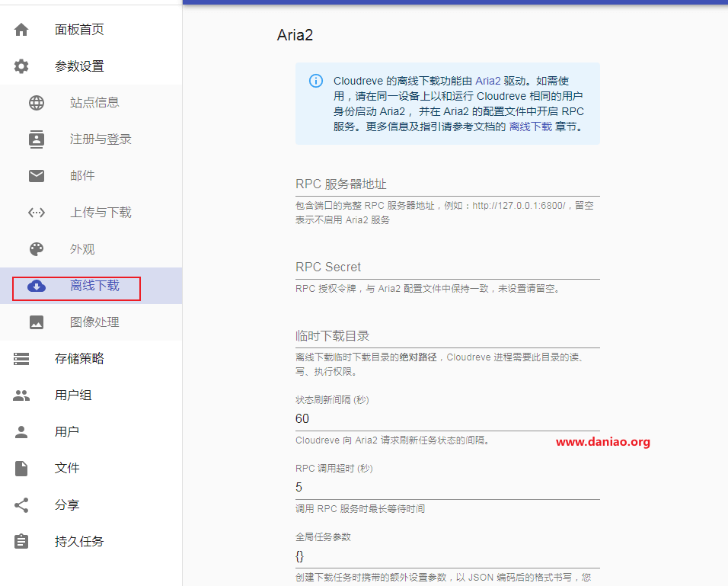728x586 pixels.
Task: Open the 注册与登录 settings page
Action: pos(101,139)
